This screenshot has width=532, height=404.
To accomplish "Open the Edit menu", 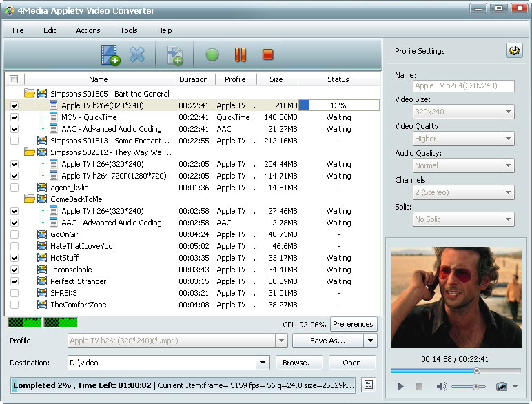I will 50,30.
